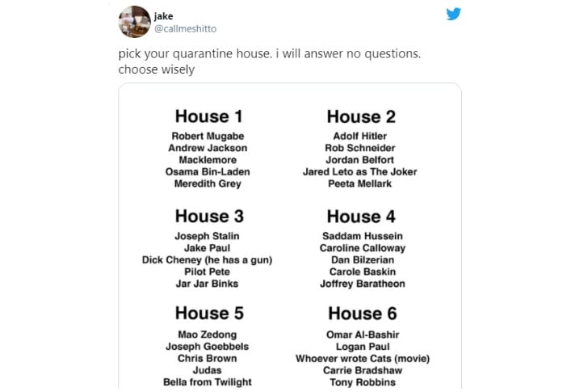The width and height of the screenshot is (588, 392).
Task: Click the name Jar Jar Binks
Action: click(x=207, y=284)
